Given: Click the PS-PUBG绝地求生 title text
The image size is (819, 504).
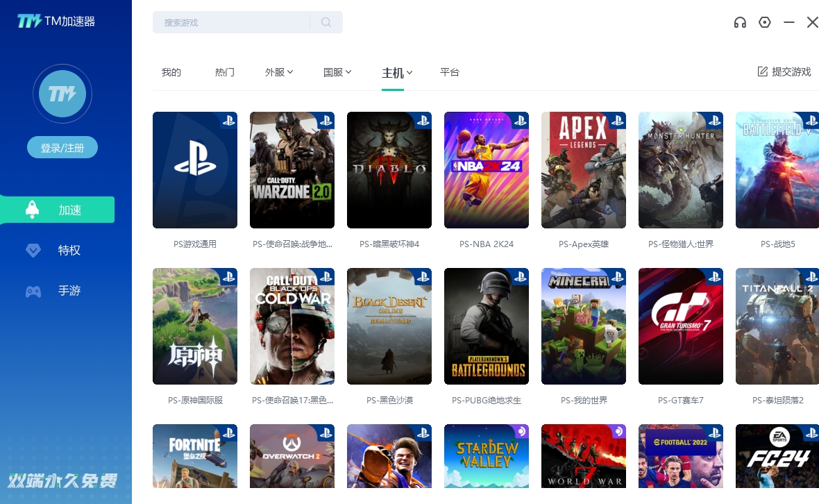Looking at the screenshot, I should pos(487,400).
